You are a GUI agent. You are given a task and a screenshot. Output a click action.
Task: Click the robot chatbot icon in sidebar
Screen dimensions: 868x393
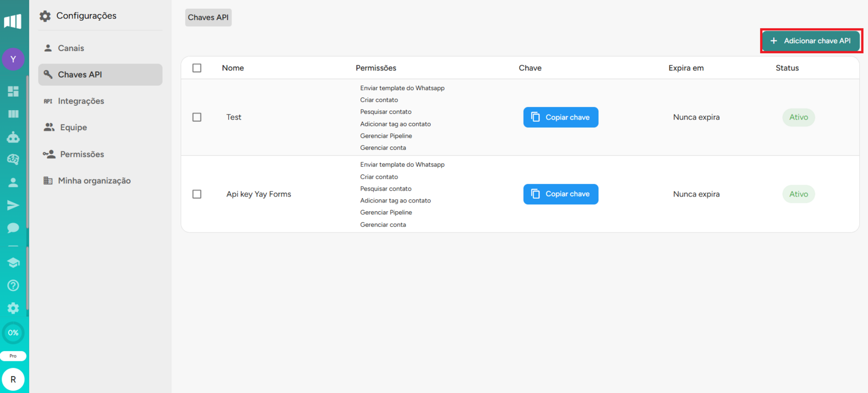13,137
